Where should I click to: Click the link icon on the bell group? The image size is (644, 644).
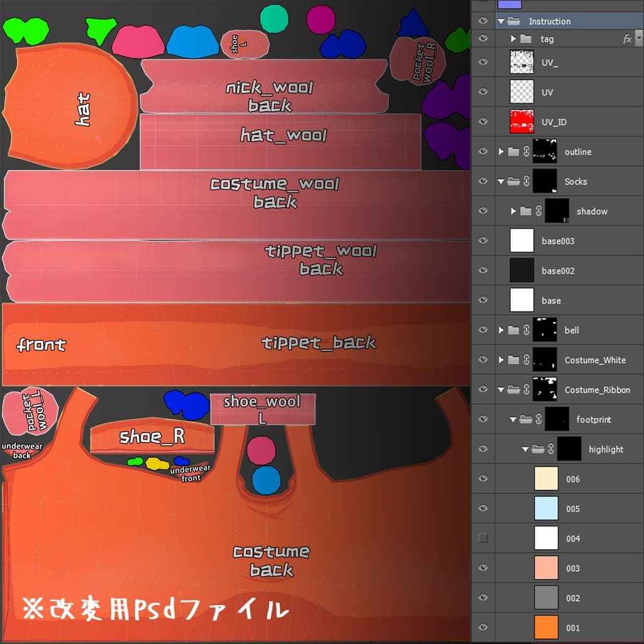526,330
